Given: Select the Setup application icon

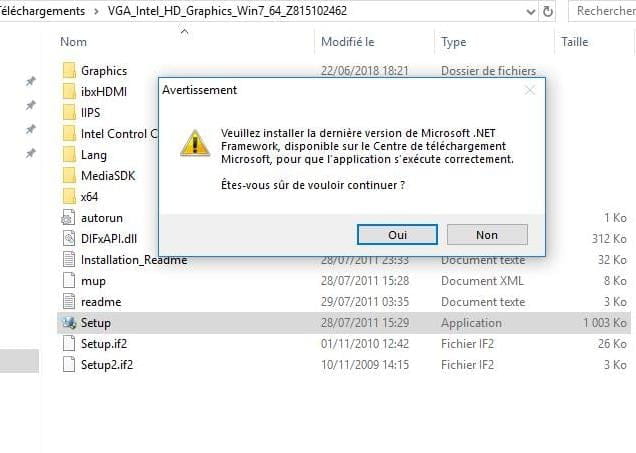Looking at the screenshot, I should pos(69,323).
